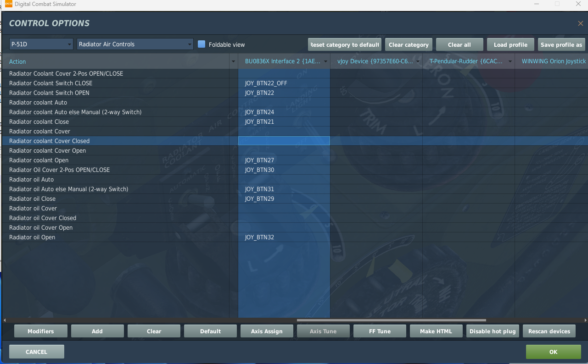The image size is (588, 364).
Task: Confirm with the green OK button
Action: [553, 352]
